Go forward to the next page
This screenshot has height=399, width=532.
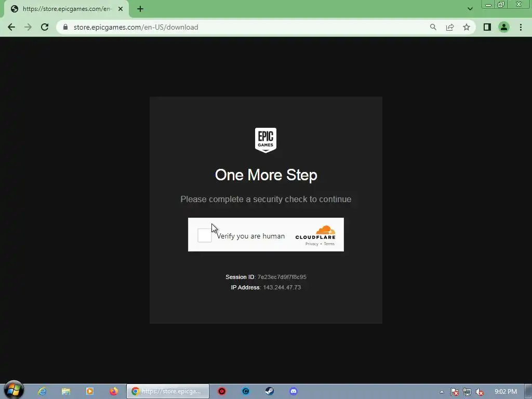[28, 27]
